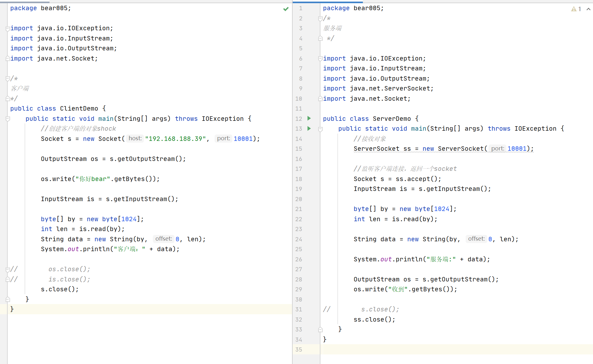Click the host: parameter hint in ClientDemo
593x364 pixels.
(x=135, y=138)
